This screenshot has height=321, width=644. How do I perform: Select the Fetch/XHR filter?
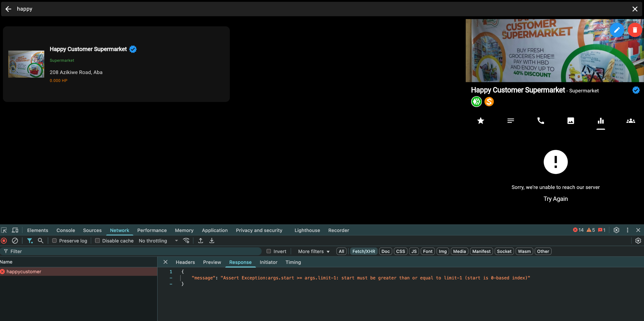(x=364, y=251)
